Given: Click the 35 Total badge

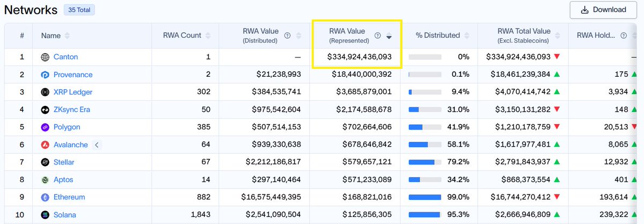Looking at the screenshot, I should (x=78, y=10).
